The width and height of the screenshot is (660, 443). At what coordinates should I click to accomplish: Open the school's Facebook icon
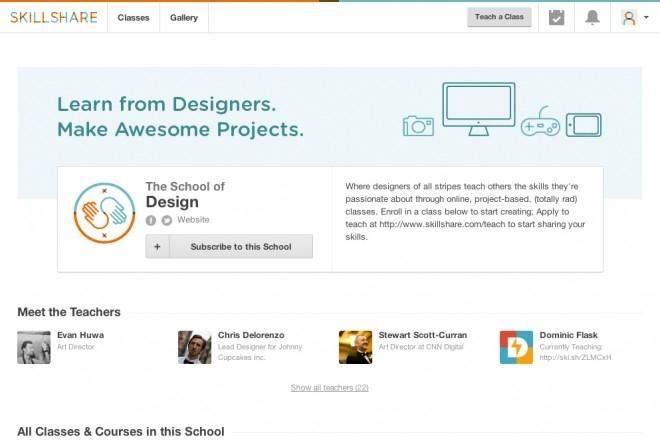pyautogui.click(x=151, y=220)
